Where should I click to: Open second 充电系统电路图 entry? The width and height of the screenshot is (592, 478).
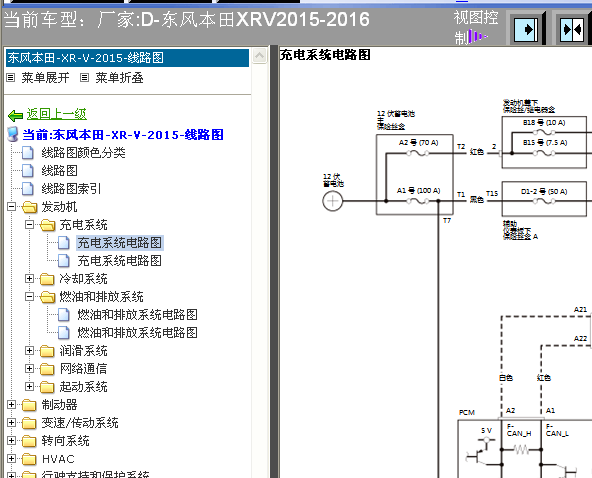(x=119, y=261)
